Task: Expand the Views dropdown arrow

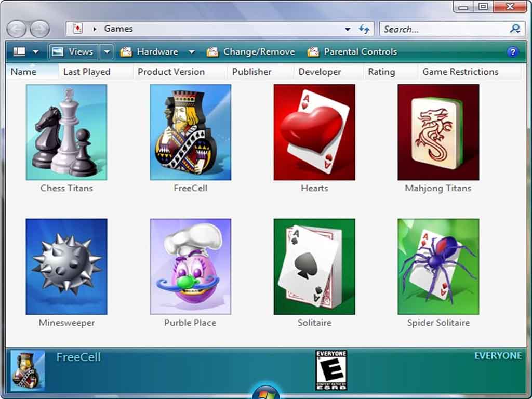Action: click(x=106, y=52)
